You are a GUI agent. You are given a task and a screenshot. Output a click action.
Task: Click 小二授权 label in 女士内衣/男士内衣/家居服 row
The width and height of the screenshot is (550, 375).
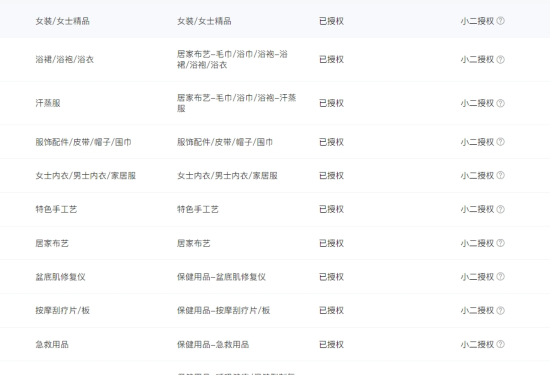(x=477, y=175)
